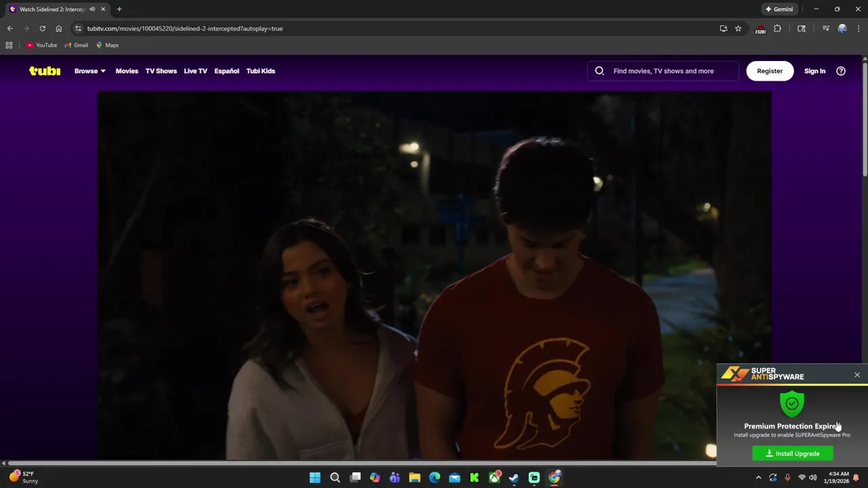
Task: Show hidden system tray icons
Action: [759, 478]
